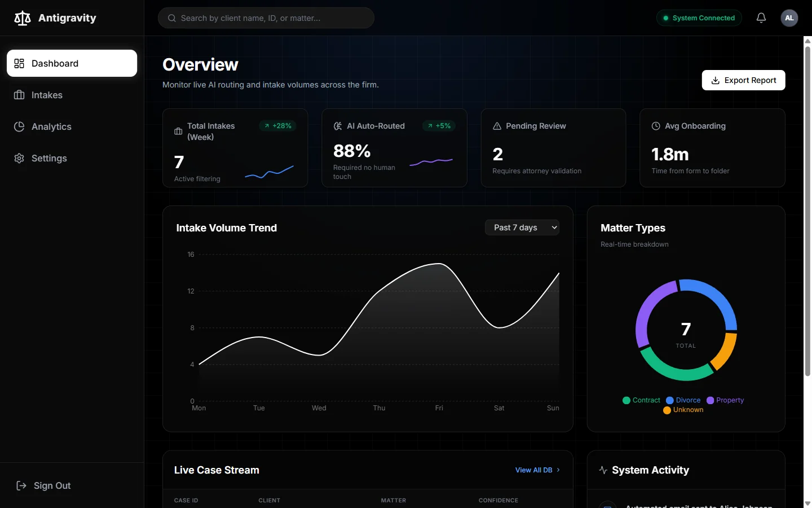Export Report button
Viewport: 812px width, 508px height.
pos(743,80)
